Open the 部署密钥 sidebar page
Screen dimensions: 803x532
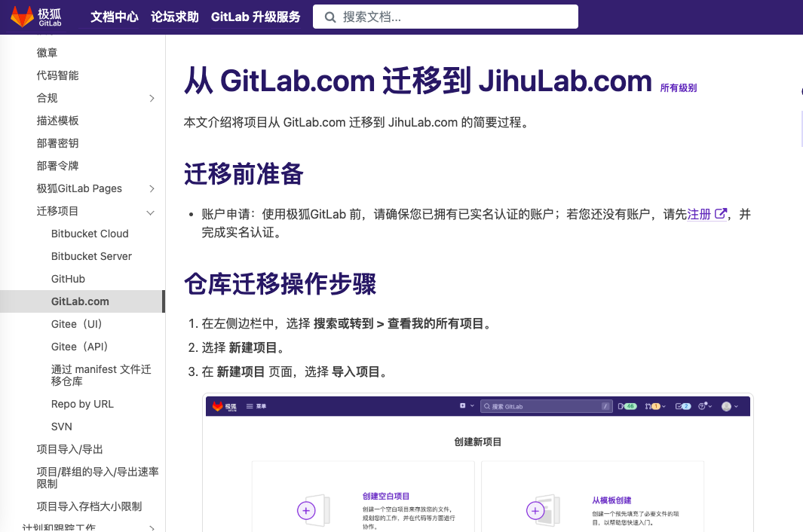coord(57,143)
